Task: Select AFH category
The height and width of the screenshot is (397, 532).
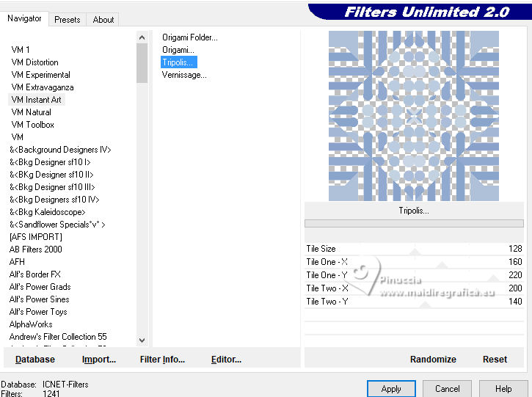Action: [x=17, y=262]
